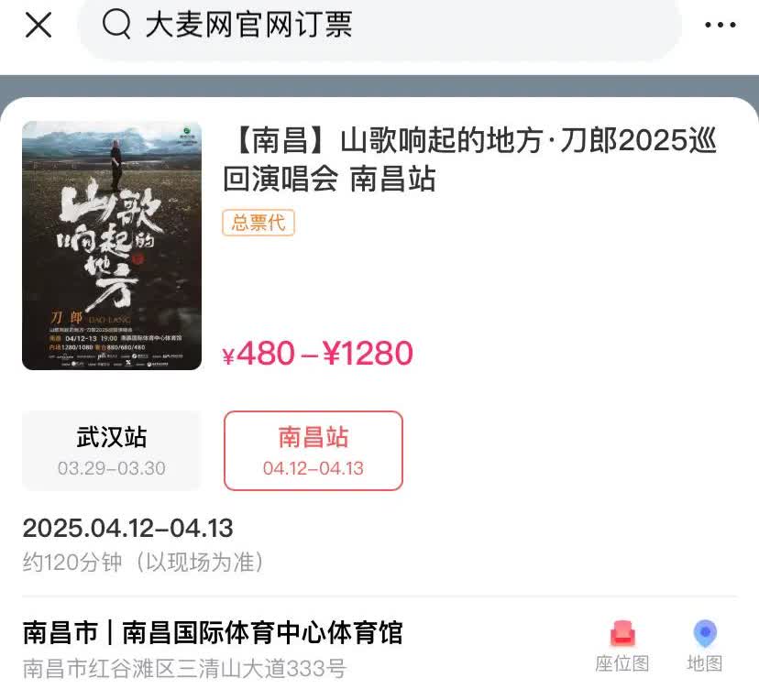Click the 座位图 label text
This screenshot has height=700, width=759.
(622, 663)
